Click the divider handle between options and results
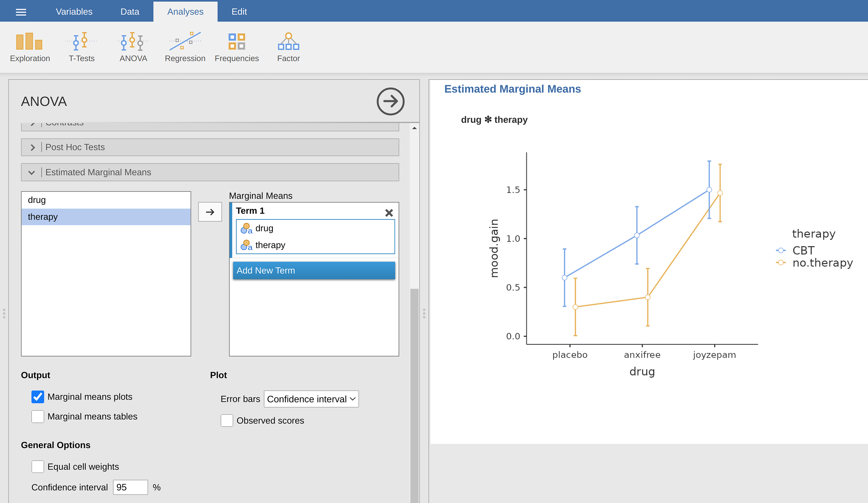The width and height of the screenshot is (868, 503). (424, 313)
